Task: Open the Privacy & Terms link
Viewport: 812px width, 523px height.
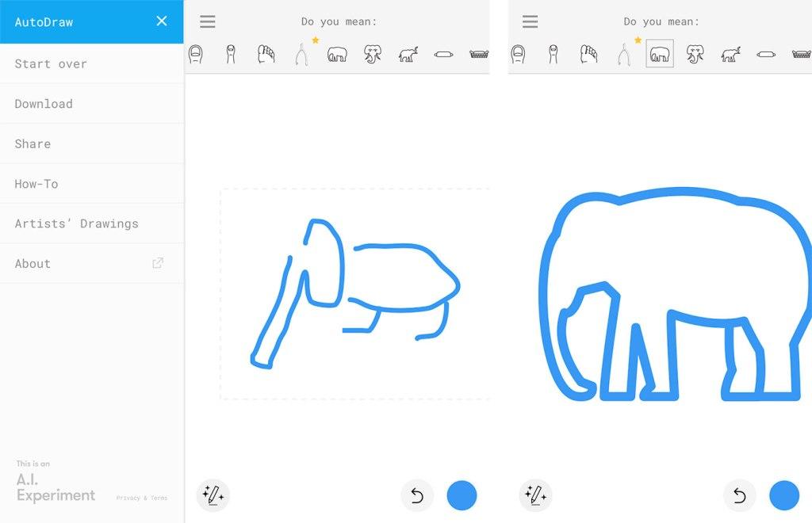Action: [142, 498]
